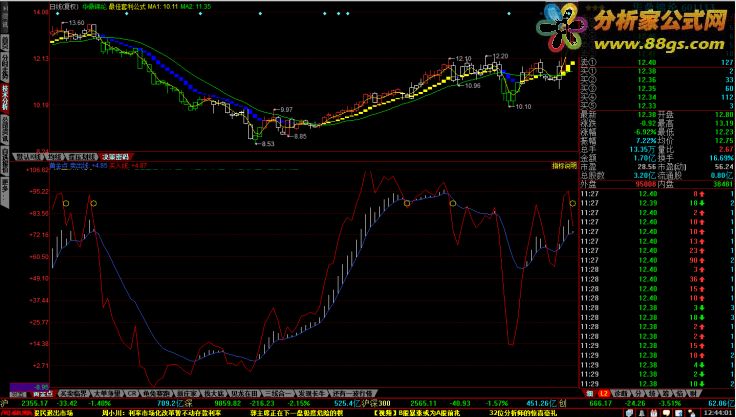Switch to the 均线 indicator tab
Viewport: 736px width, 417px height.
(x=54, y=156)
